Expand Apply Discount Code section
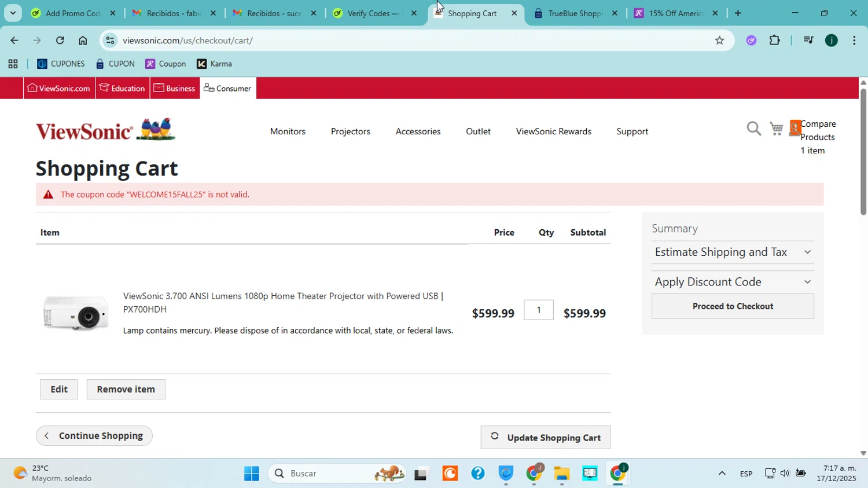The width and height of the screenshot is (868, 488). (x=733, y=282)
